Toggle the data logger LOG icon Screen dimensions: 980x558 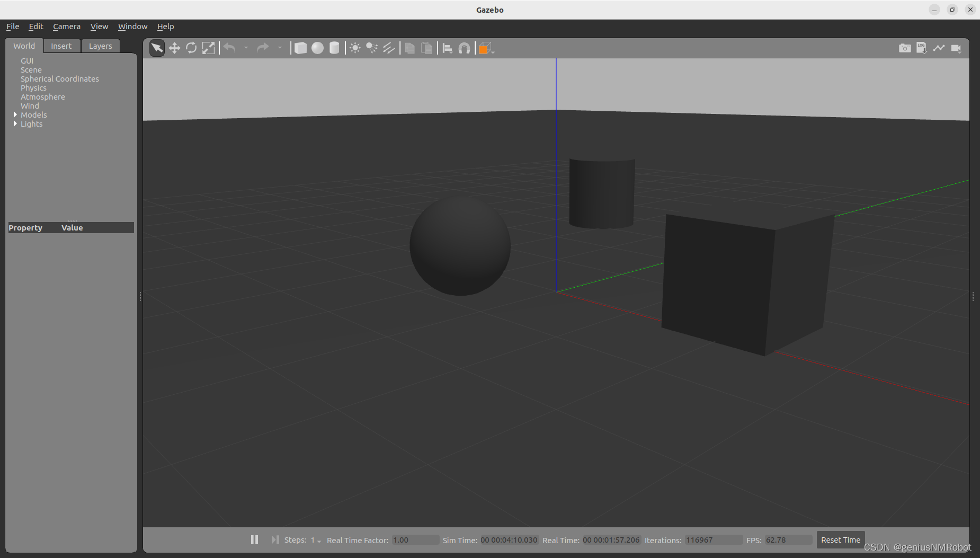(922, 48)
